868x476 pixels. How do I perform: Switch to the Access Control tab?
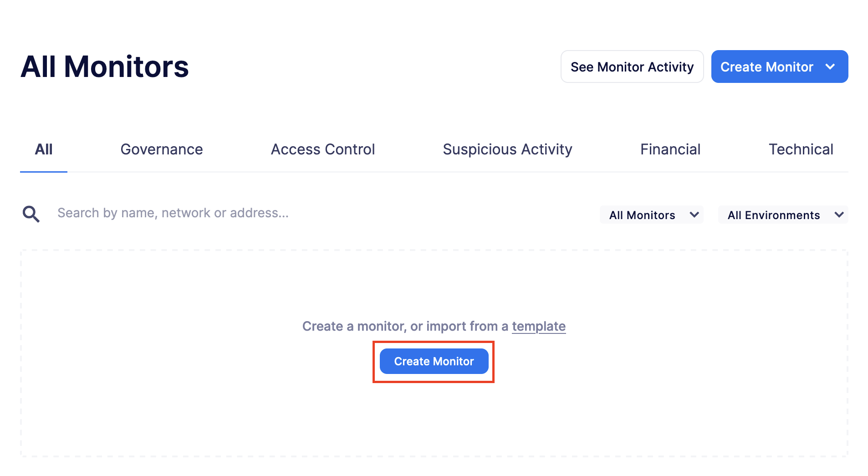[x=323, y=149]
